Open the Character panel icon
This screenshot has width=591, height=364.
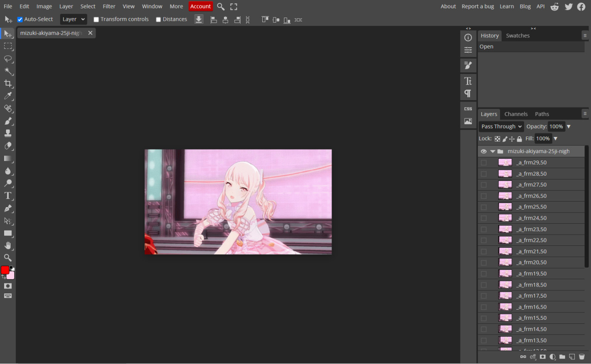[x=468, y=81]
